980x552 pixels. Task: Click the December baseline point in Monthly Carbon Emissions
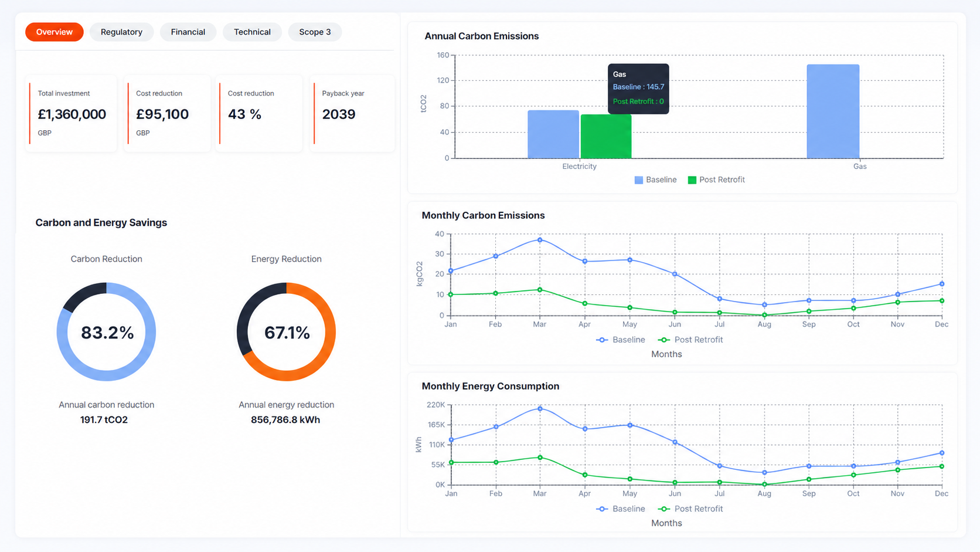[942, 284]
